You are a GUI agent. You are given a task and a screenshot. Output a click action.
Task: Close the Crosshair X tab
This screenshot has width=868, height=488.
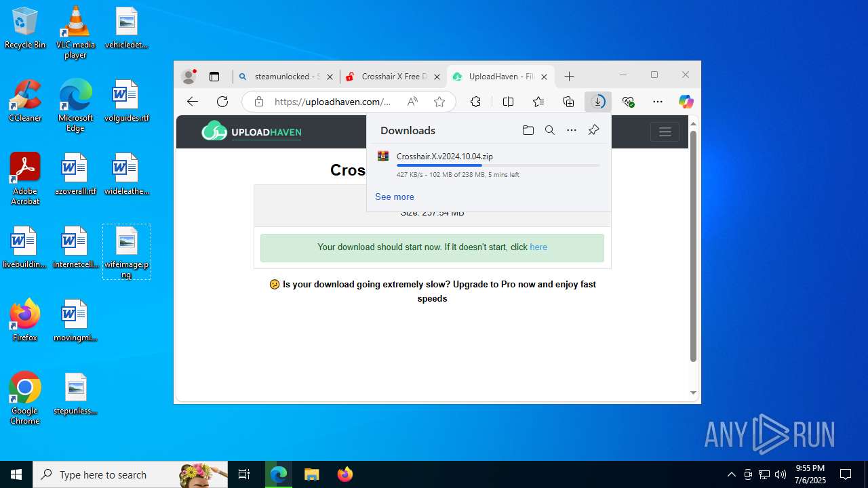[x=437, y=77]
